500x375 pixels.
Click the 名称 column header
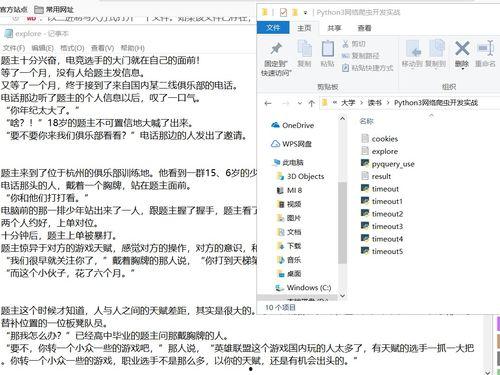pyautogui.click(x=367, y=121)
